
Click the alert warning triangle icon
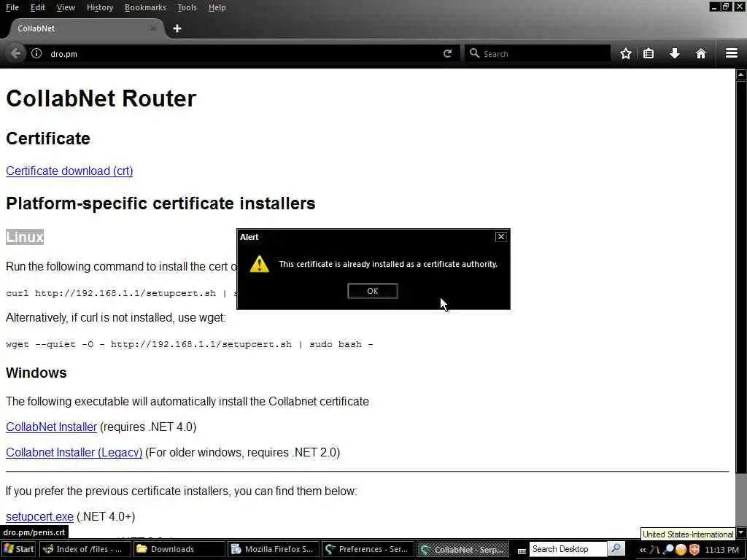point(260,264)
